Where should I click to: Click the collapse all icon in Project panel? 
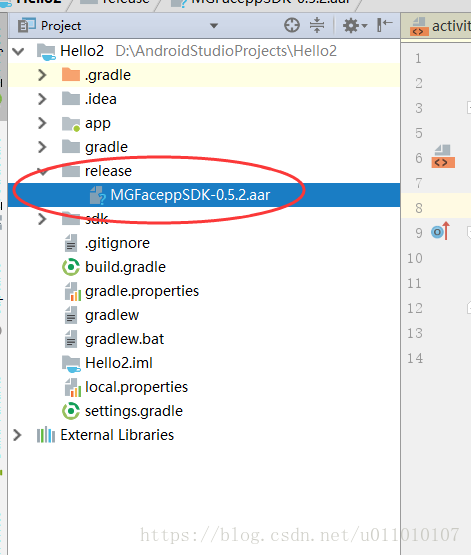click(317, 25)
